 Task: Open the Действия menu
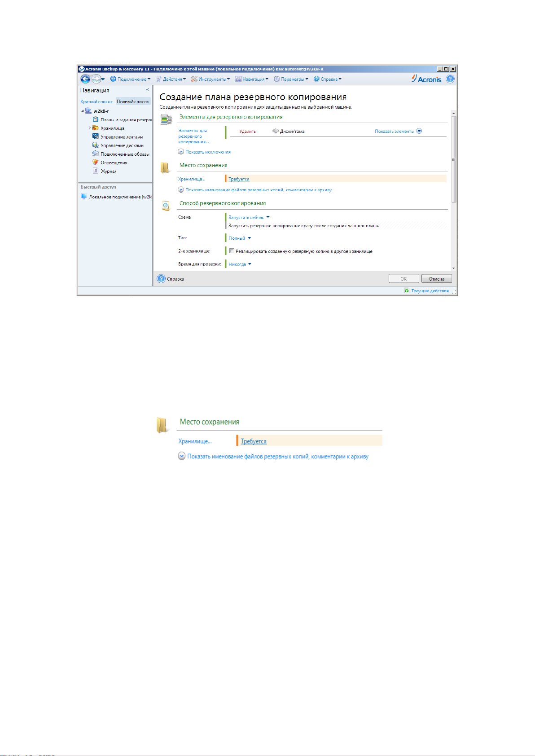point(171,79)
